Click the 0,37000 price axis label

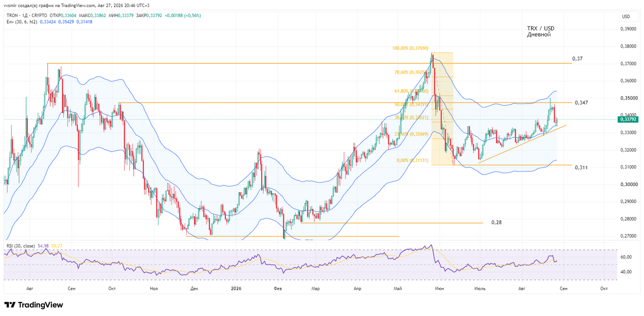tap(628, 64)
